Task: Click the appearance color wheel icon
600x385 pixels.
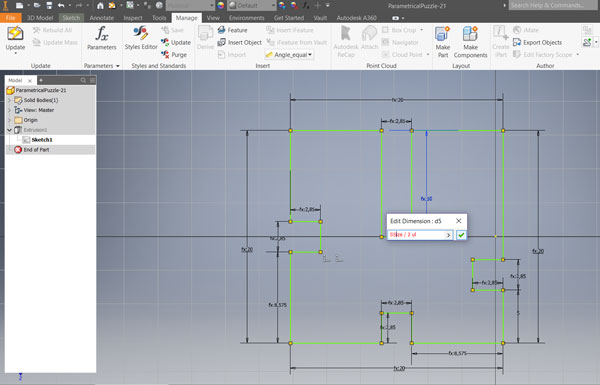Action: 221,5
